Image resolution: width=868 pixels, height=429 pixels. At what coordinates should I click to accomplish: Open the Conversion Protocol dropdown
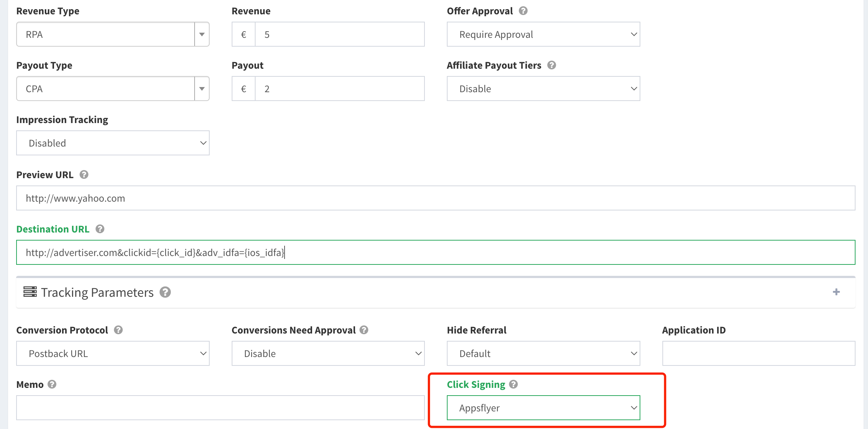[113, 354]
